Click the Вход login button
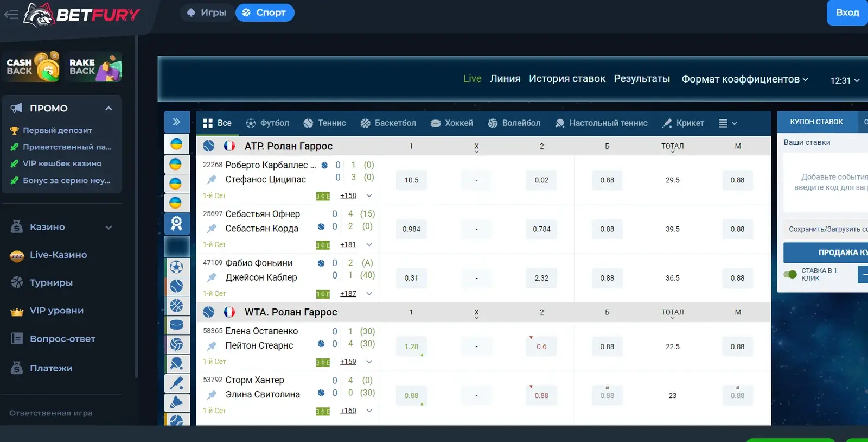Viewport: 868px width, 442px height. 847,12
